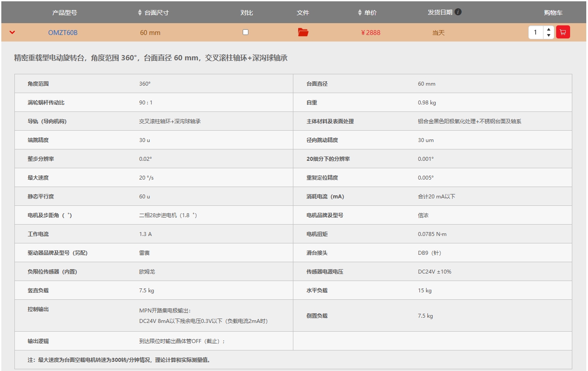Increase quantity with the up arrow
The height and width of the screenshot is (371, 588).
coord(549,30)
